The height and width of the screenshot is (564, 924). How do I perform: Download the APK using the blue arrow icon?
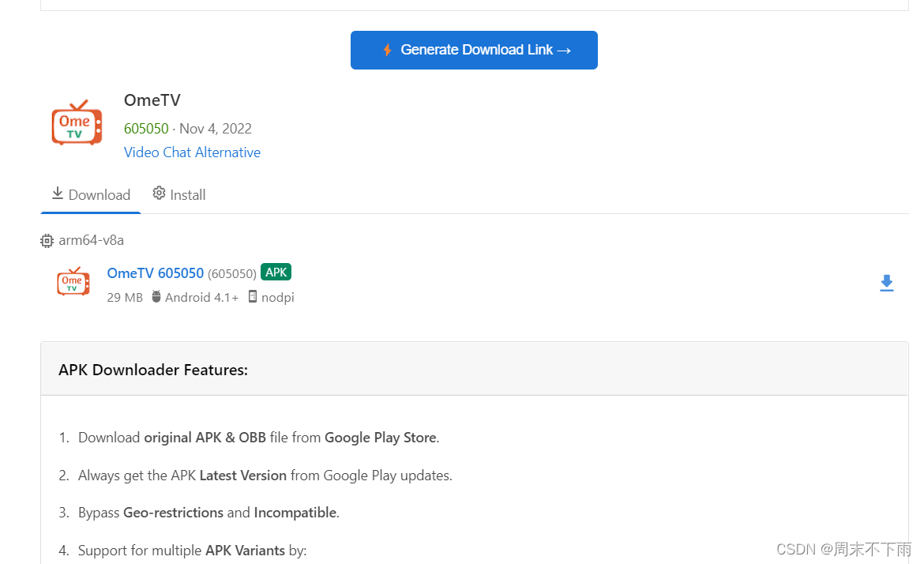[x=886, y=284]
